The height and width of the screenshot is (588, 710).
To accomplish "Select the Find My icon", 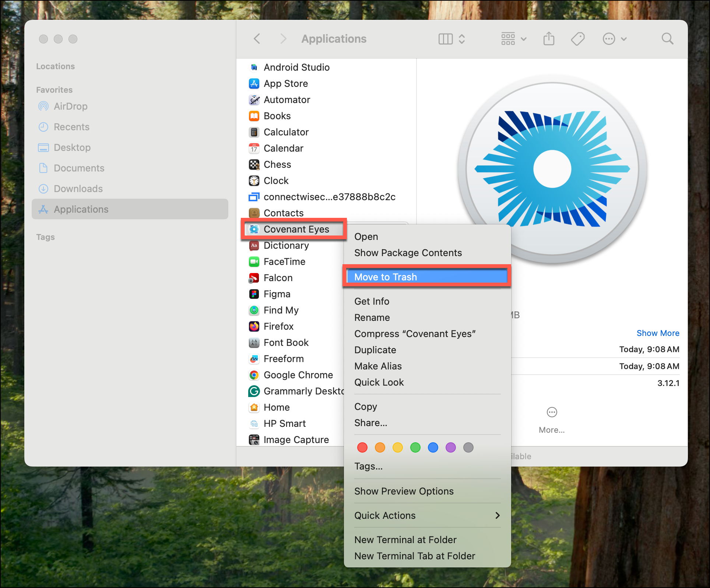I will (x=254, y=310).
